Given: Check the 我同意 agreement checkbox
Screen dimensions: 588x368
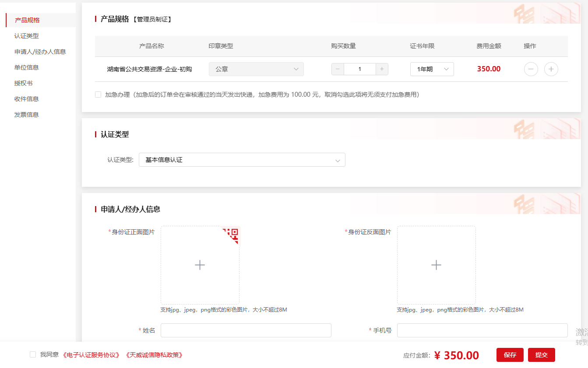Looking at the screenshot, I should coord(33,354).
